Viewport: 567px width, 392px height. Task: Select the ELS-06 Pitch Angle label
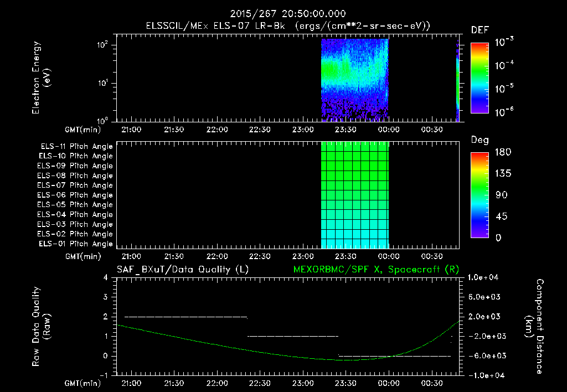[75, 195]
